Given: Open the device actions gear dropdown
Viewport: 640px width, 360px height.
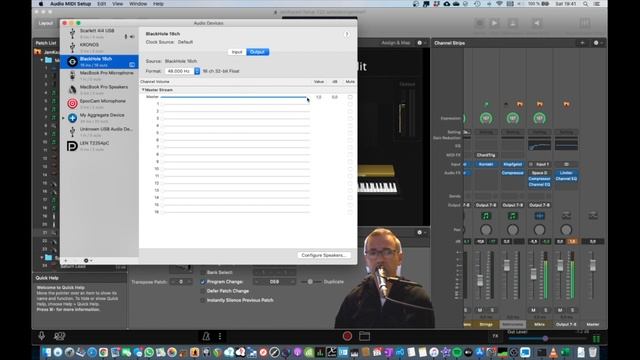Looking at the screenshot, I should [87, 260].
